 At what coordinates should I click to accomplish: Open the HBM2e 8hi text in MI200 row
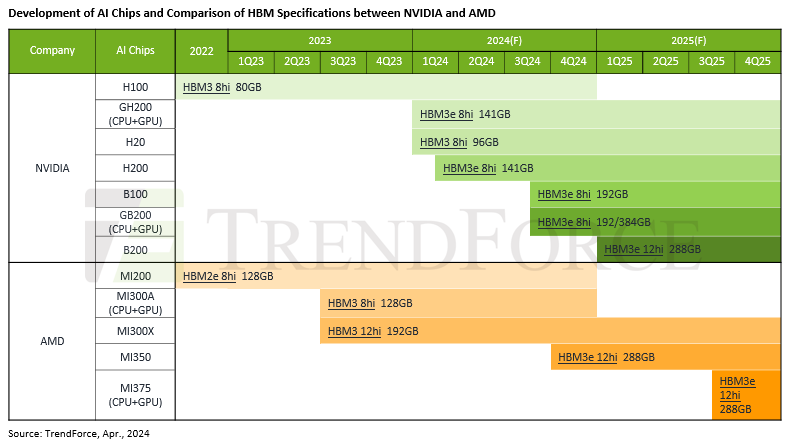click(209, 276)
